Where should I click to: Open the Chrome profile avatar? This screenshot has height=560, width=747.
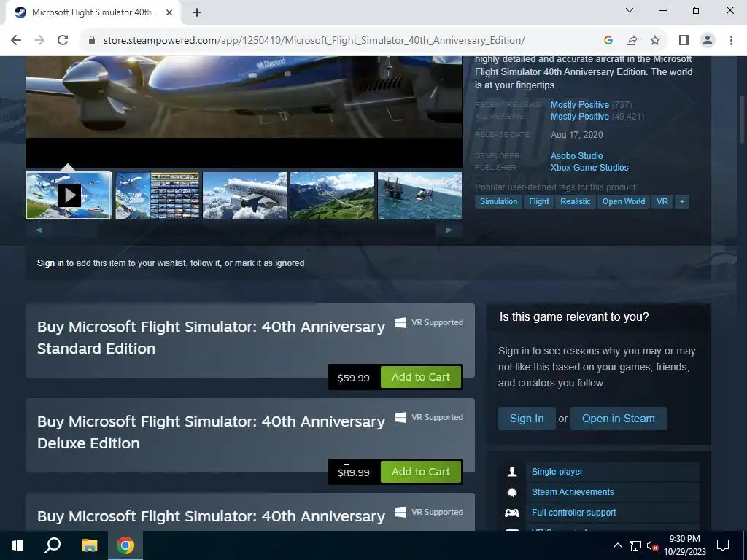(x=708, y=41)
